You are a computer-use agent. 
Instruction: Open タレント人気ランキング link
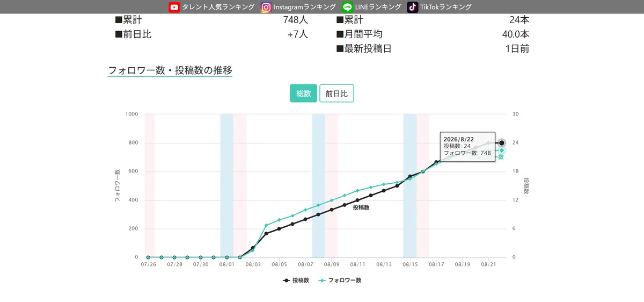(x=218, y=7)
